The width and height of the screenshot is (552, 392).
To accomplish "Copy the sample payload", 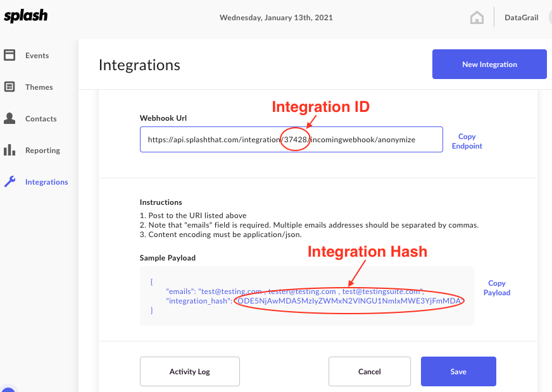I will click(x=496, y=288).
